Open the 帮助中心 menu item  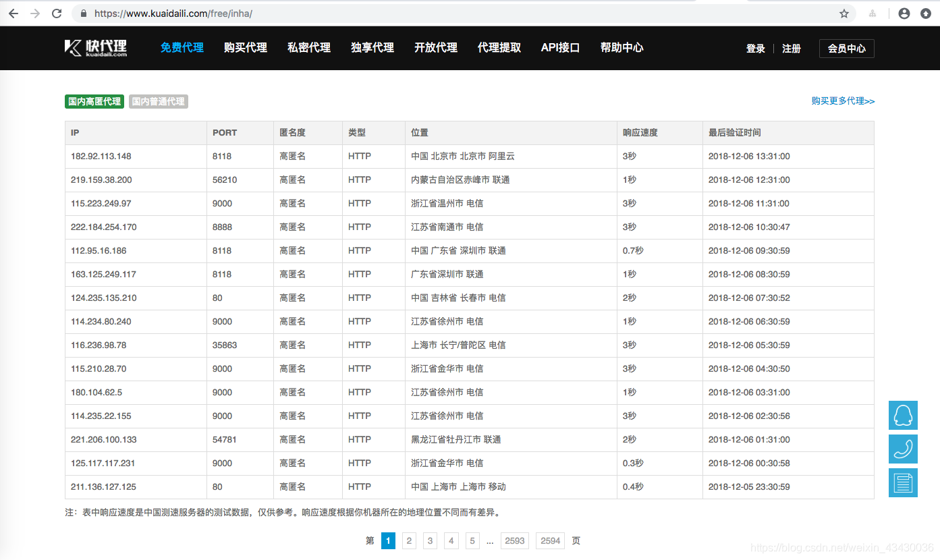(622, 48)
